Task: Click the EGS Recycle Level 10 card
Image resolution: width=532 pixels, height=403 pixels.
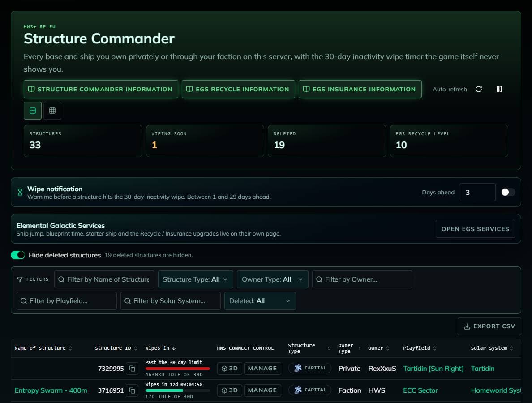Action: point(449,141)
